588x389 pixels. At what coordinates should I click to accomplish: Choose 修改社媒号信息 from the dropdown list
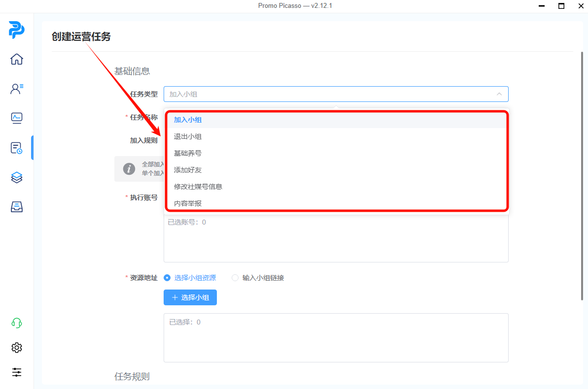(198, 187)
